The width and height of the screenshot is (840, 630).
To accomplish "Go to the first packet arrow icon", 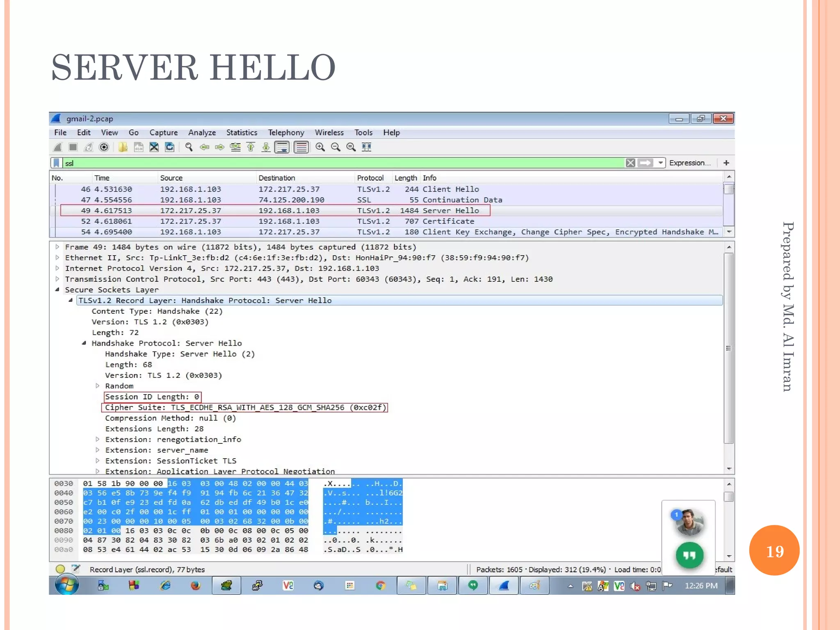I will pyautogui.click(x=251, y=147).
